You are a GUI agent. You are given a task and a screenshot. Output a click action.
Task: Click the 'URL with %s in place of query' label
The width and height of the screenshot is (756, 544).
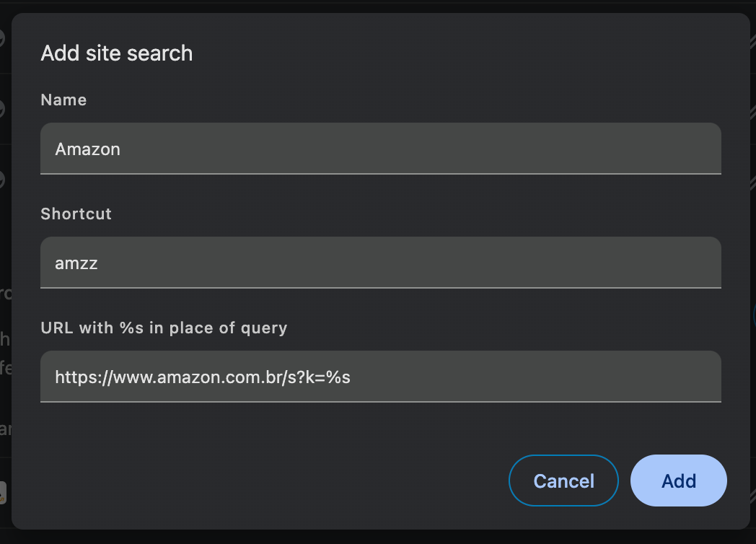point(164,328)
